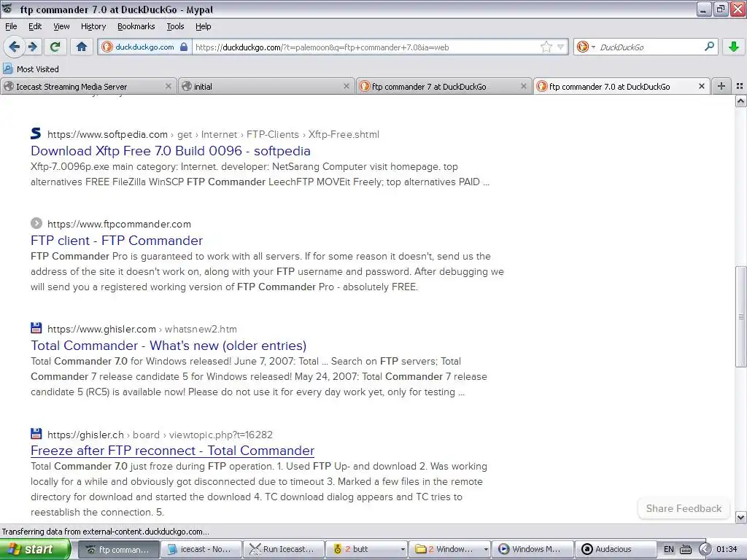The image size is (747, 560).
Task: Open the Most Visited bookmarks folder
Action: [x=31, y=69]
